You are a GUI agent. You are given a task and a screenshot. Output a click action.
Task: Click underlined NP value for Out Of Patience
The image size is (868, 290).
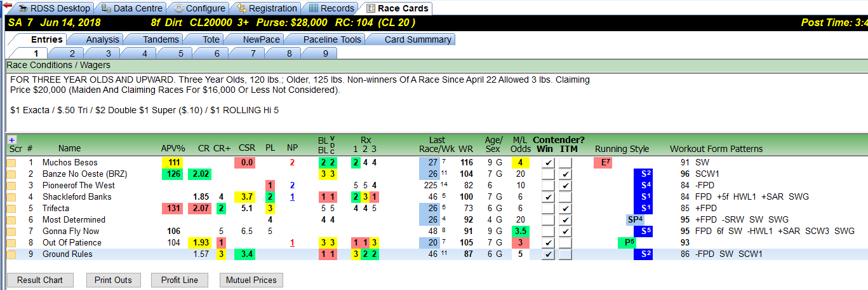pos(292,243)
